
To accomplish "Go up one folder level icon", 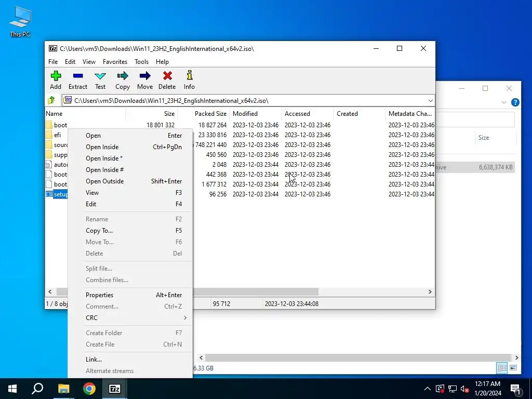I will 51,100.
